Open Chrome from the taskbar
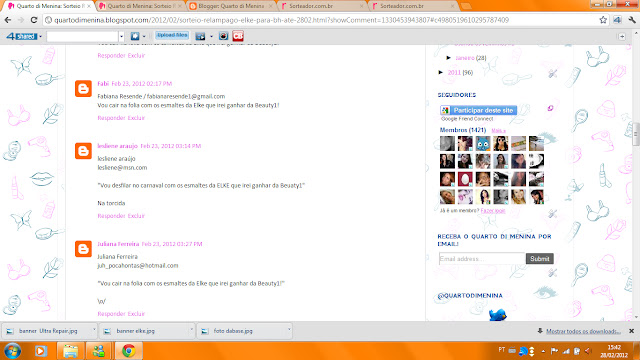 [x=129, y=351]
